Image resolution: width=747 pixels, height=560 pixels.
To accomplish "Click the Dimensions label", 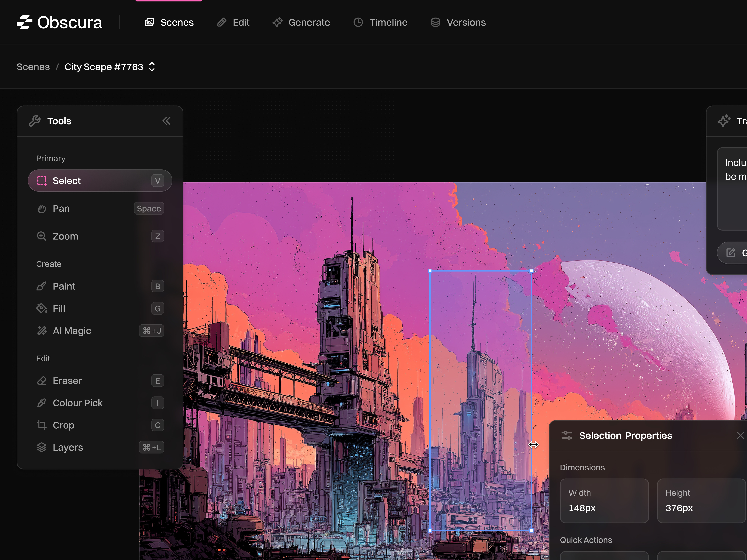I will pyautogui.click(x=582, y=468).
